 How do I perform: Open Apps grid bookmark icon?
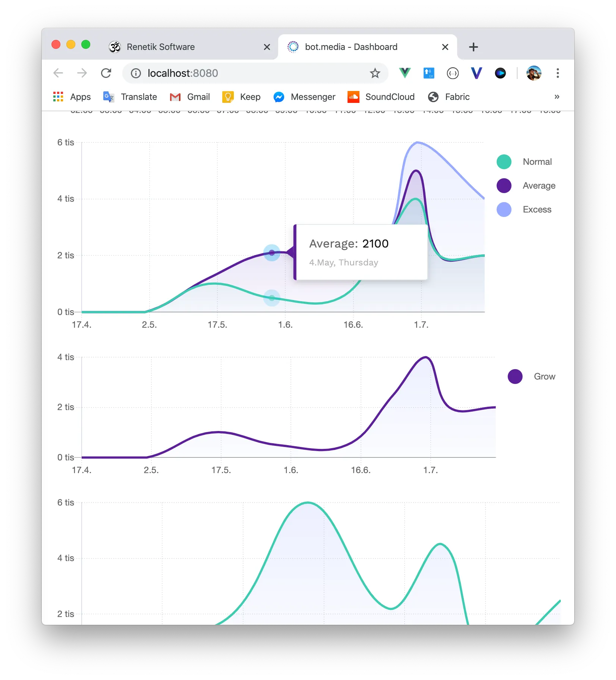(58, 97)
